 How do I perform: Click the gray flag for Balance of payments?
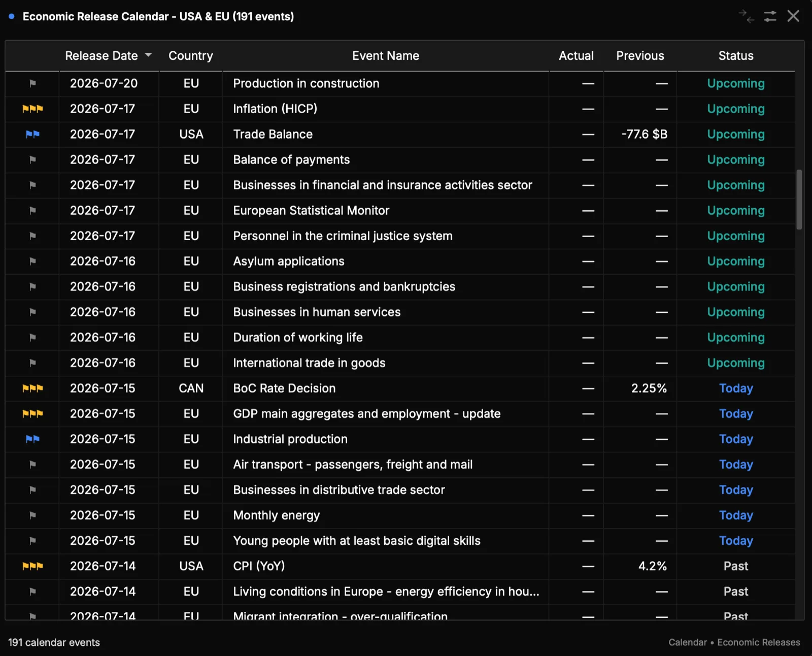(x=32, y=159)
